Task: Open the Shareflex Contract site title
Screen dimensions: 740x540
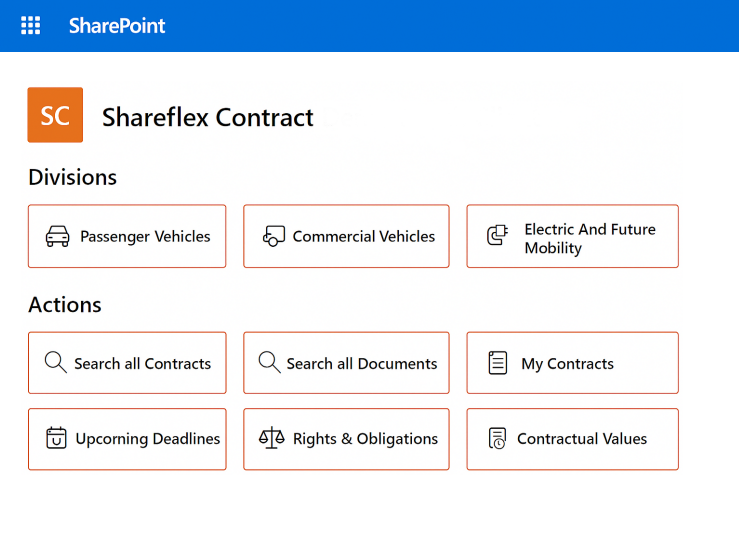Action: (x=208, y=117)
